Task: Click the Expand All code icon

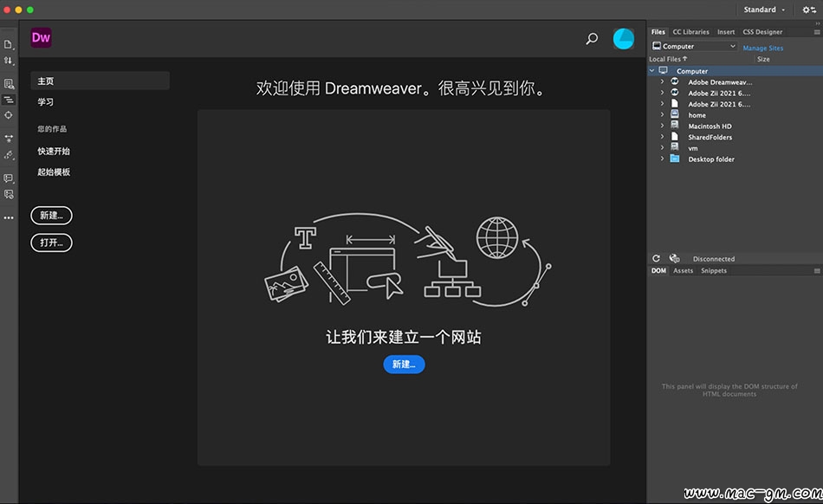Action: click(9, 139)
